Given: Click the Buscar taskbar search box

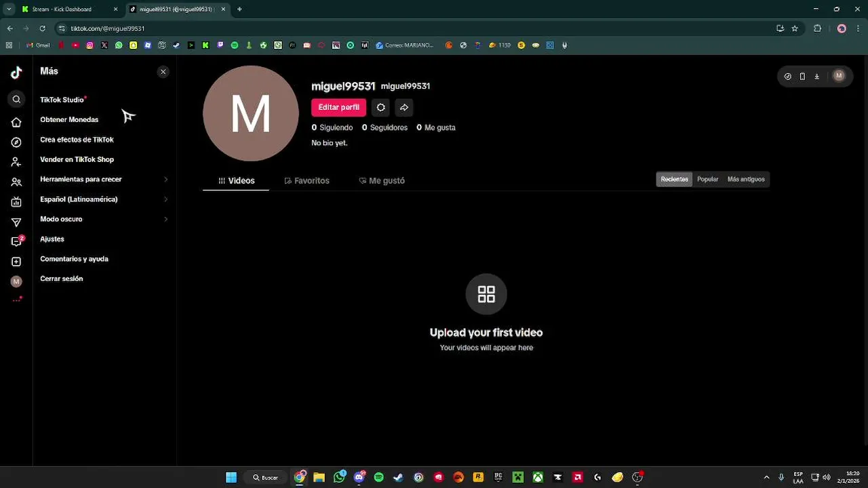Looking at the screenshot, I should (x=265, y=477).
